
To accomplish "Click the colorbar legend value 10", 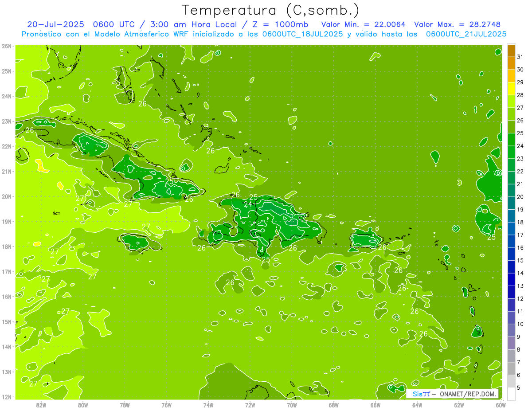I will coord(520,324).
